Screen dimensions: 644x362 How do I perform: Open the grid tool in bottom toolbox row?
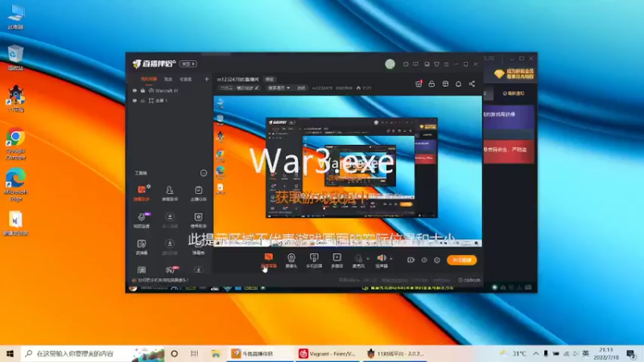click(x=142, y=270)
